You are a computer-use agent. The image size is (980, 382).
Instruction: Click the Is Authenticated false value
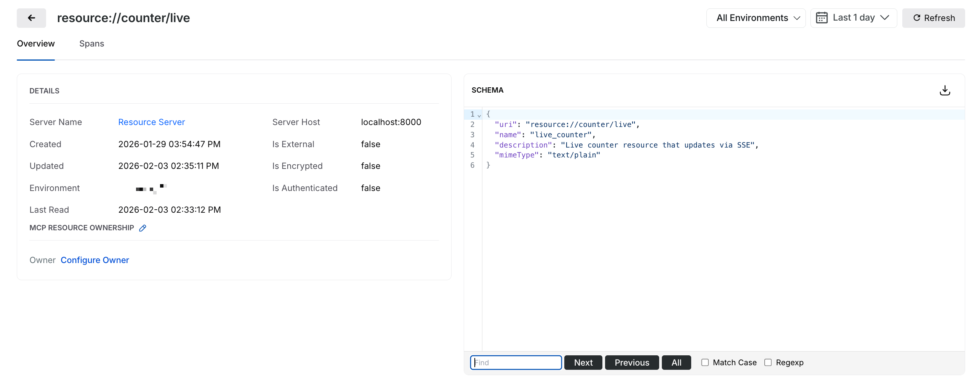pyautogui.click(x=371, y=188)
